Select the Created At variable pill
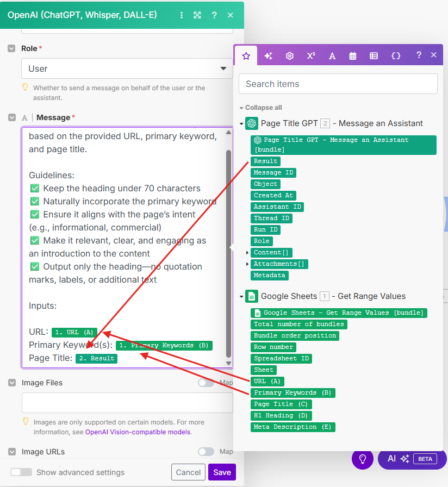The height and width of the screenshot is (487, 448). click(273, 196)
